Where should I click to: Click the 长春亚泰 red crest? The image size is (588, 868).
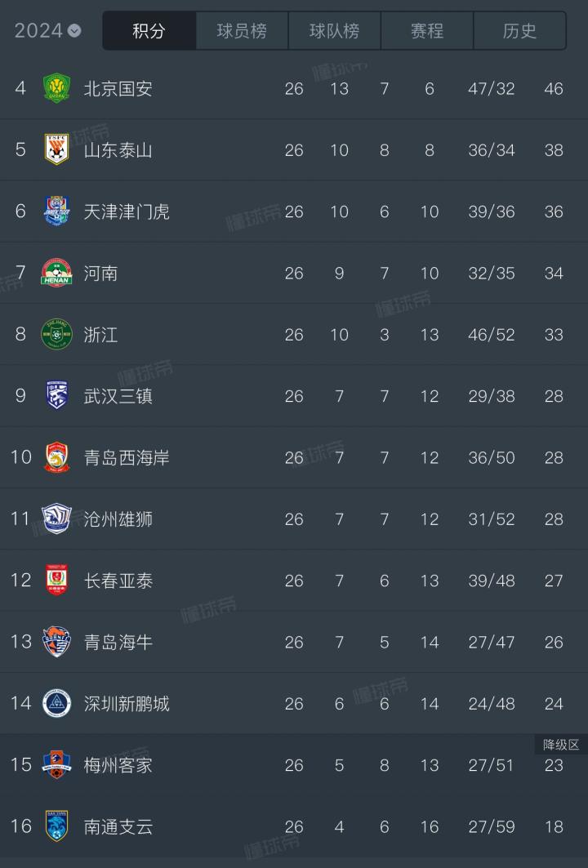tap(56, 580)
